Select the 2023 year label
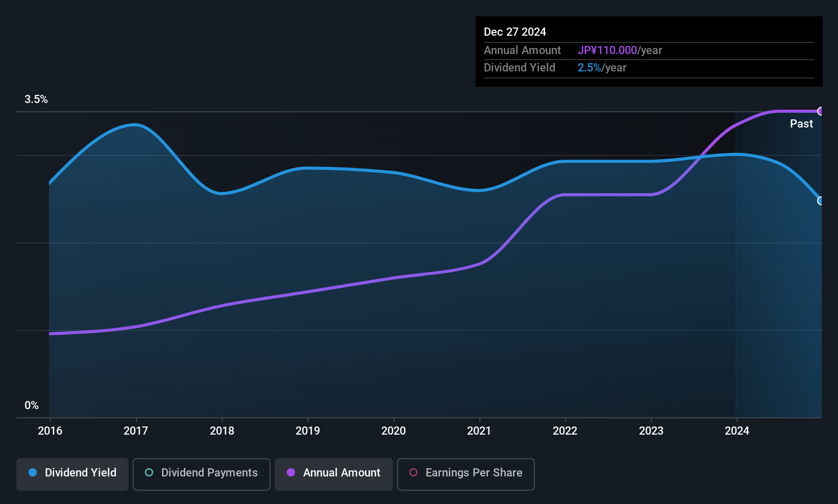Image resolution: width=838 pixels, height=504 pixels. pyautogui.click(x=651, y=431)
